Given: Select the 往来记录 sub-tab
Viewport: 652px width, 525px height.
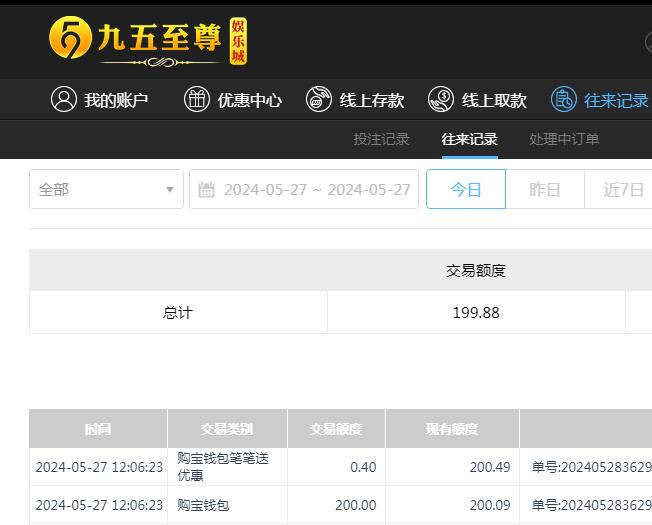Looking at the screenshot, I should tap(469, 139).
